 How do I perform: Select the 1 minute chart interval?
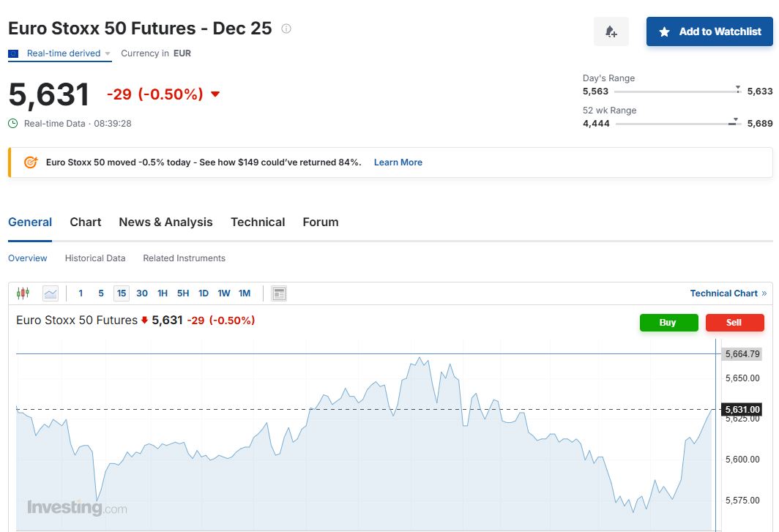[81, 293]
